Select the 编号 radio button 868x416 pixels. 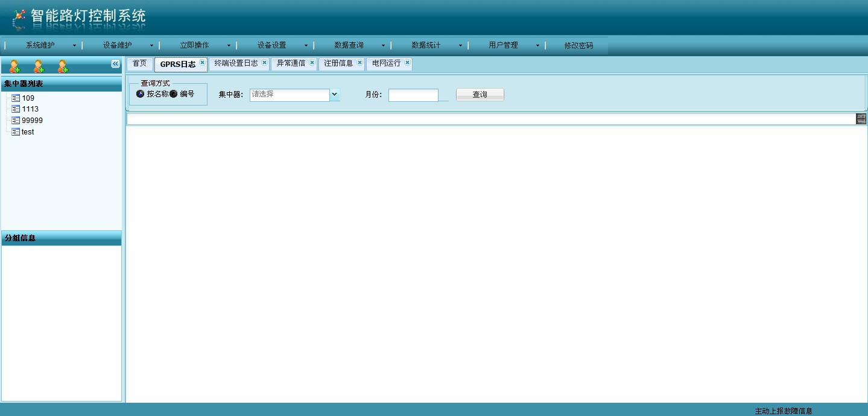click(x=174, y=94)
